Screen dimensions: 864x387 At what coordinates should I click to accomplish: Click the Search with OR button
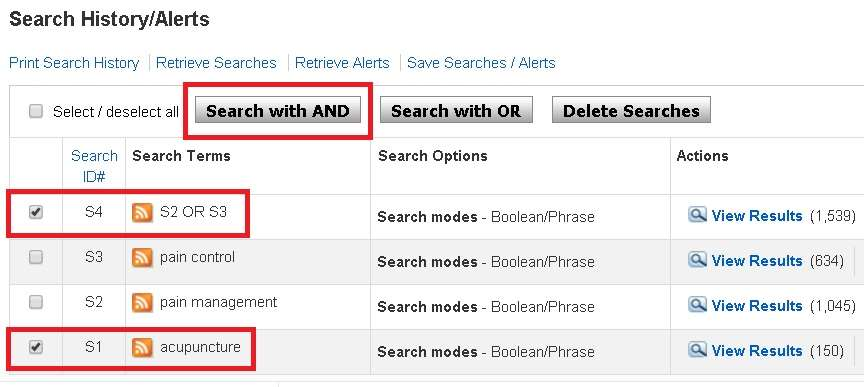point(456,110)
